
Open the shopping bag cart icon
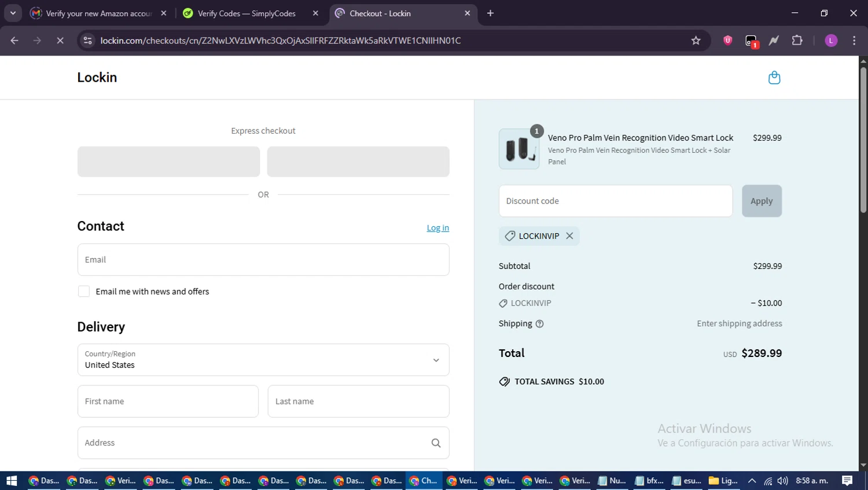tap(774, 78)
